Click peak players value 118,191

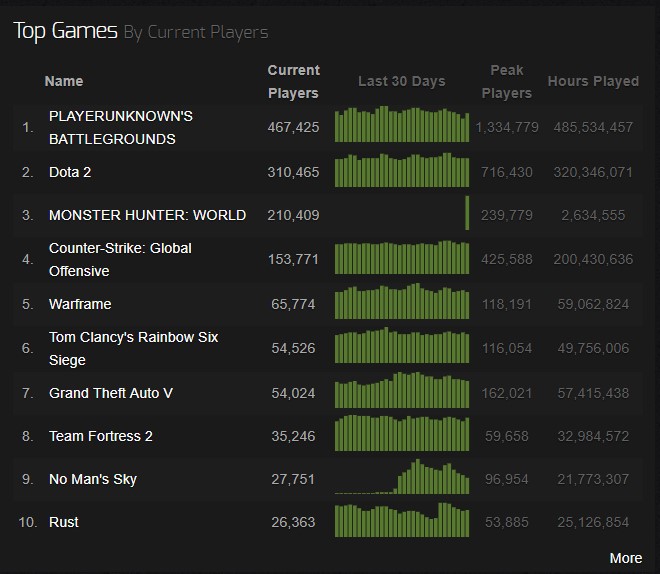click(507, 304)
